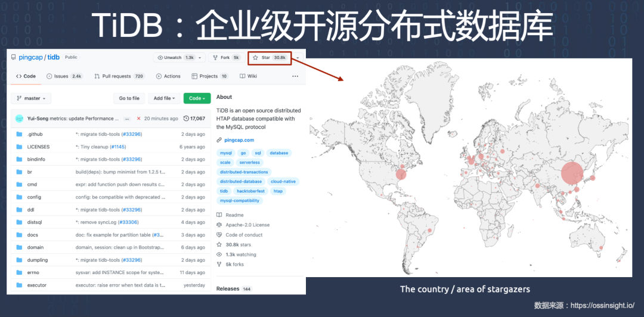The width and height of the screenshot is (644, 317).
Task: View the Apache-2.0 License link
Action: point(243,225)
